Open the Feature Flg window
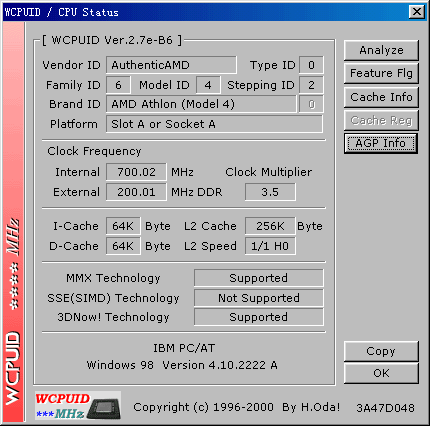The image size is (430, 426). point(381,73)
